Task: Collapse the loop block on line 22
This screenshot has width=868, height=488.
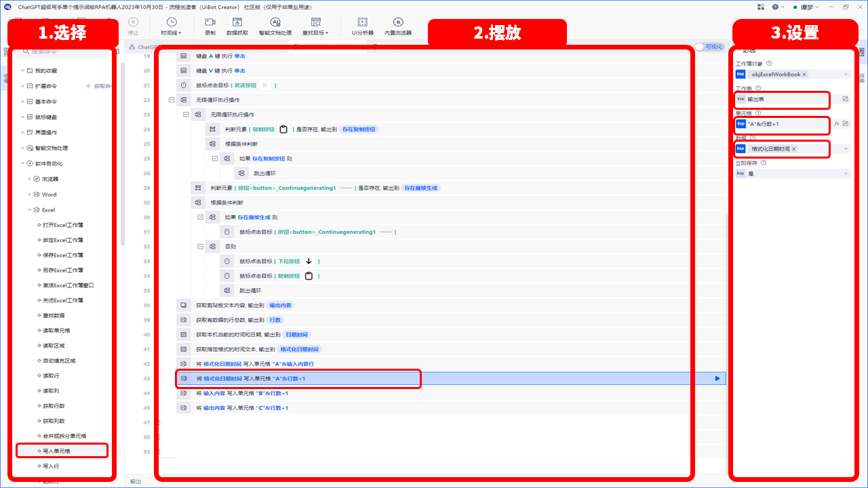Action: (172, 100)
